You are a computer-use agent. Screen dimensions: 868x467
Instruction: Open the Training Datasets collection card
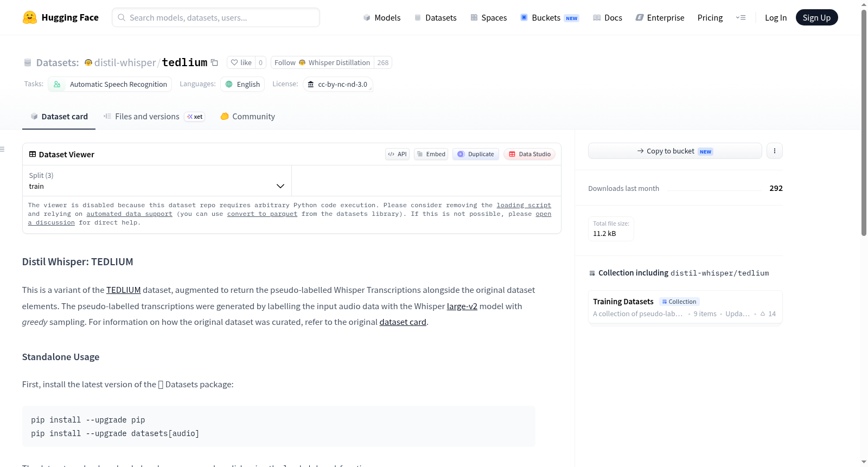685,307
